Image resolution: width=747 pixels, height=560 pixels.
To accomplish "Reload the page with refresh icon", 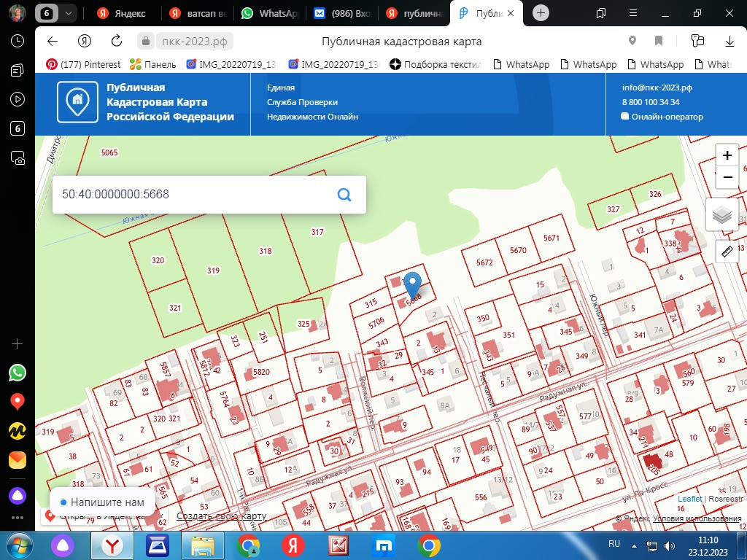I will click(x=117, y=41).
